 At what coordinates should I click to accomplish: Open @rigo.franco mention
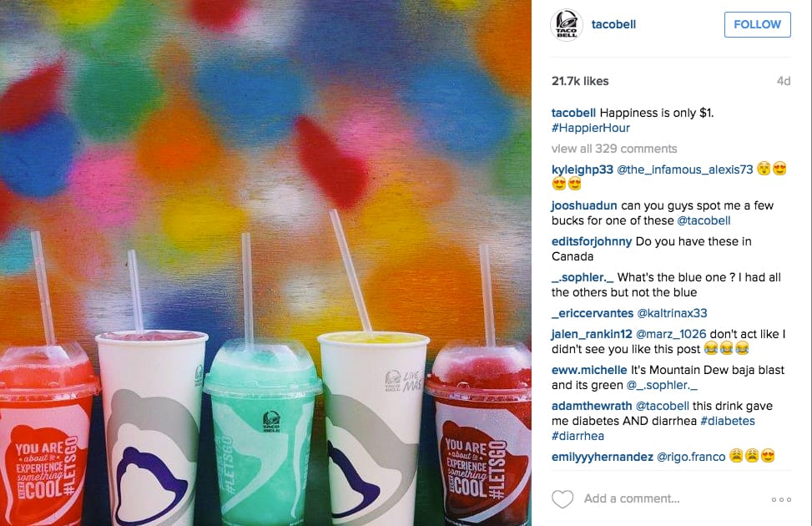click(691, 457)
